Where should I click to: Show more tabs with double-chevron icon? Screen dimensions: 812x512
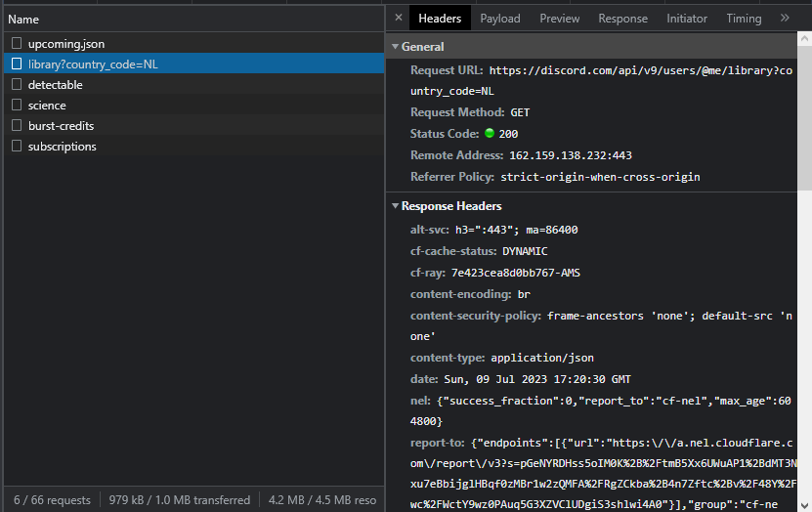[x=785, y=18]
